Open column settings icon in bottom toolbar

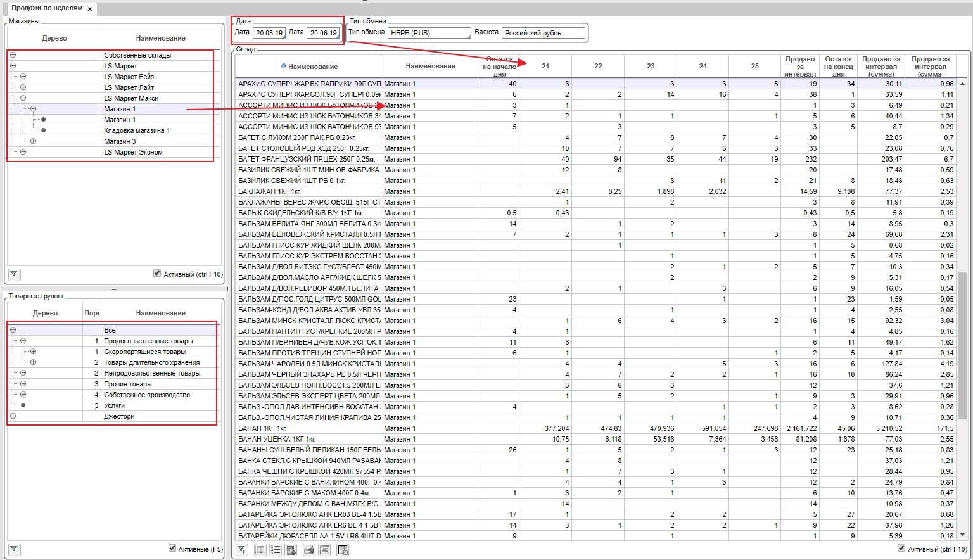[x=260, y=550]
